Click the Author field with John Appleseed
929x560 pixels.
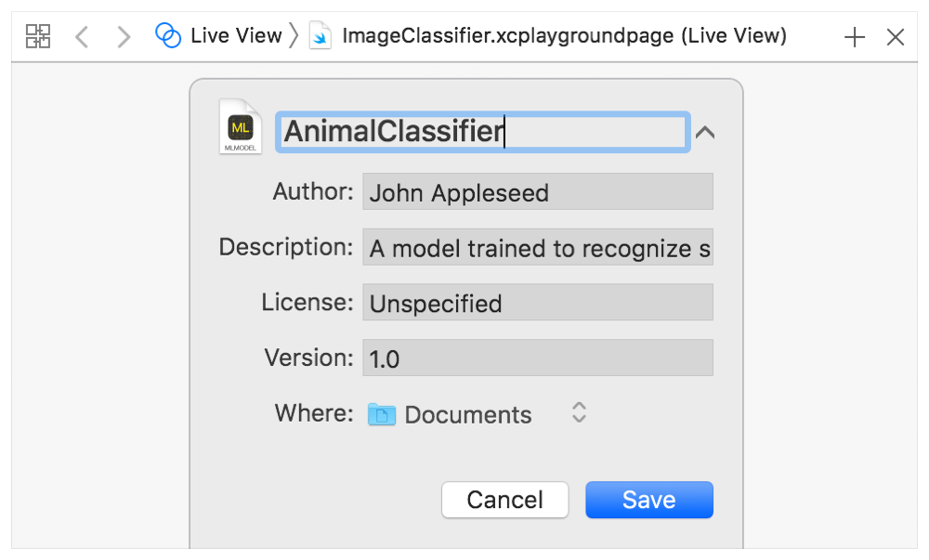[x=537, y=192]
